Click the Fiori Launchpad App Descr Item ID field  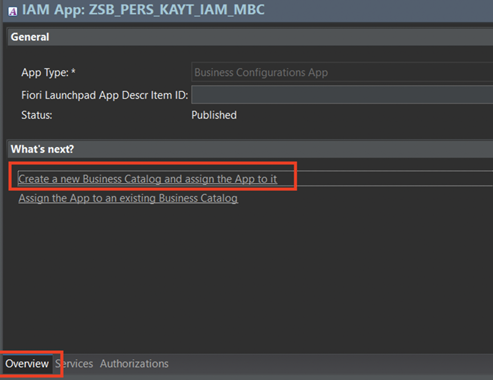pos(342,95)
